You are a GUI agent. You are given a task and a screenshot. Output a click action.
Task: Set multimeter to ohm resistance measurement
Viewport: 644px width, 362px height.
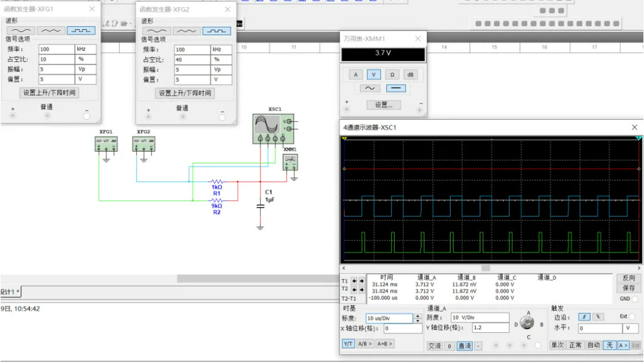pyautogui.click(x=392, y=75)
